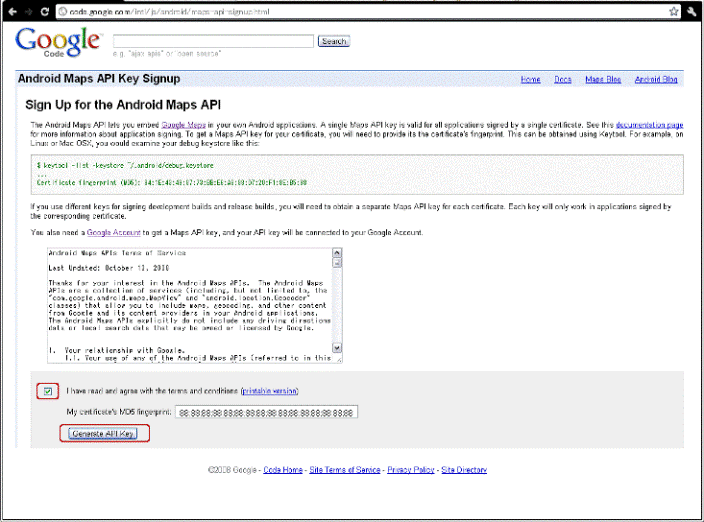Grab the terms box scrollbar thumb
Screen dimensions: 704x522
coord(337,263)
